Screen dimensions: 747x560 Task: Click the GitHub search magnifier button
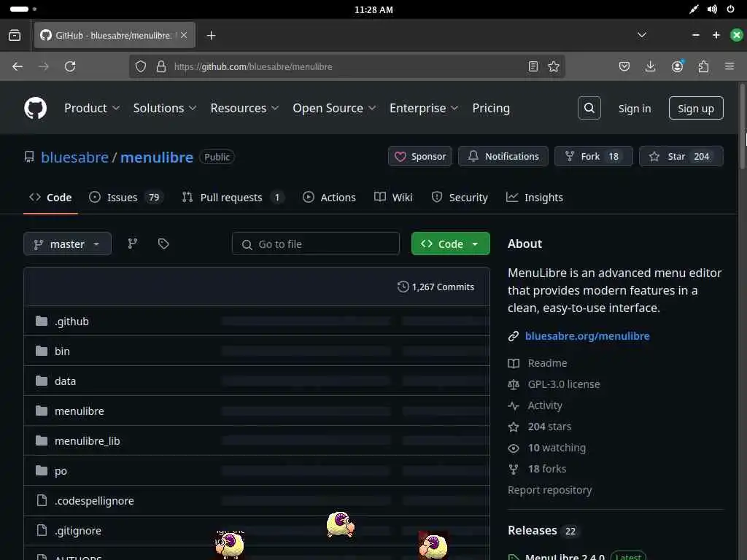click(x=589, y=108)
